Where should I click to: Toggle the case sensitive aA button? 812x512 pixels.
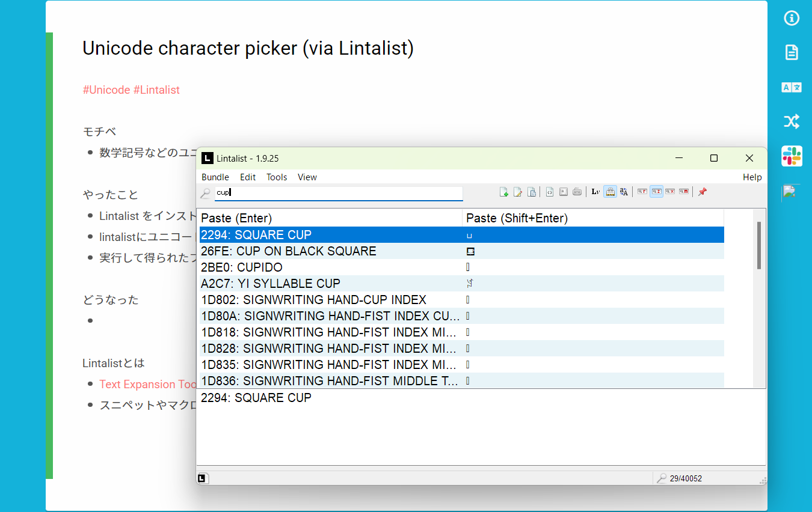[624, 192]
